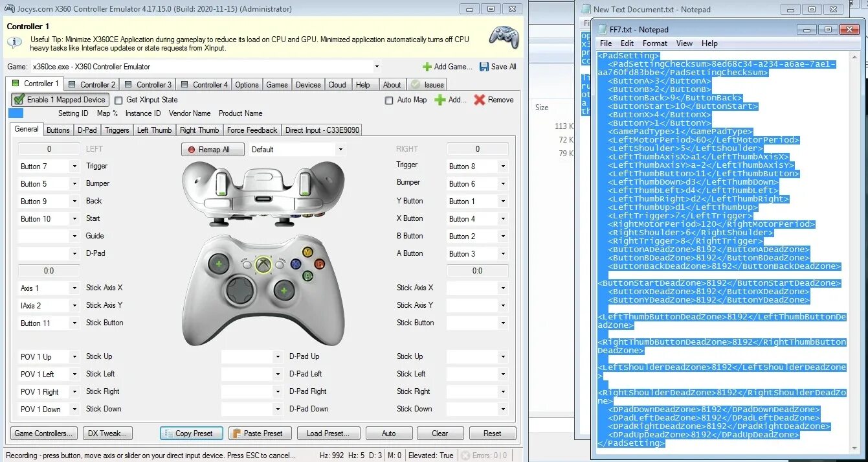The height and width of the screenshot is (462, 868).
Task: Check the Auto Map checkbox
Action: pyautogui.click(x=389, y=100)
